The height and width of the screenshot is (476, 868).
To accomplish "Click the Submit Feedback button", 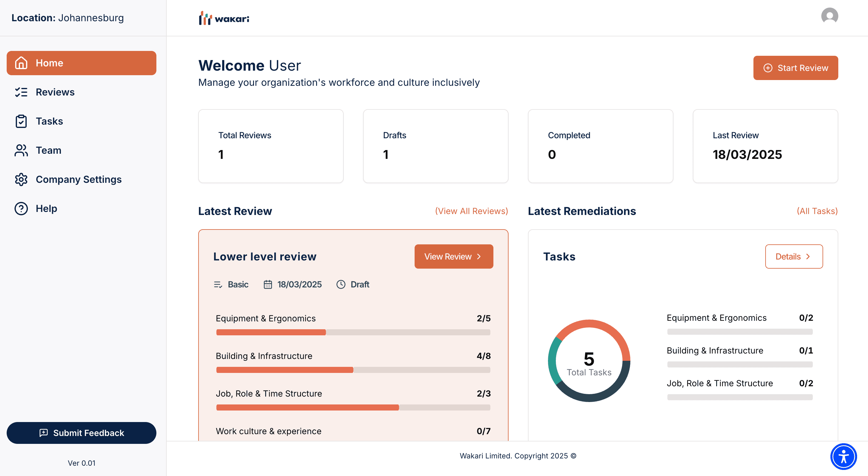I will (x=81, y=433).
